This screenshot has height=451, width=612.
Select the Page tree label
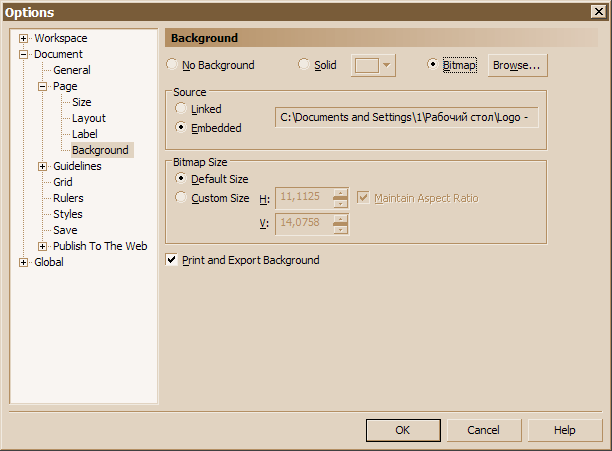click(x=65, y=86)
